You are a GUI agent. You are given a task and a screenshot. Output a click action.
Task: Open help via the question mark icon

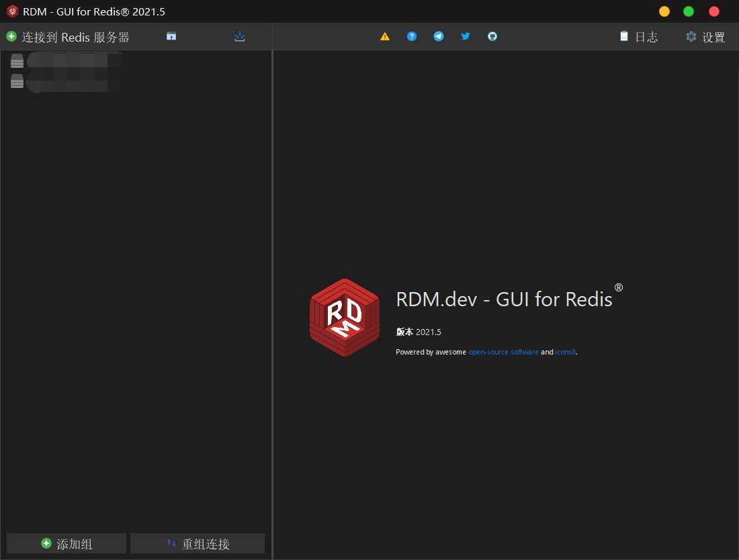coord(411,36)
